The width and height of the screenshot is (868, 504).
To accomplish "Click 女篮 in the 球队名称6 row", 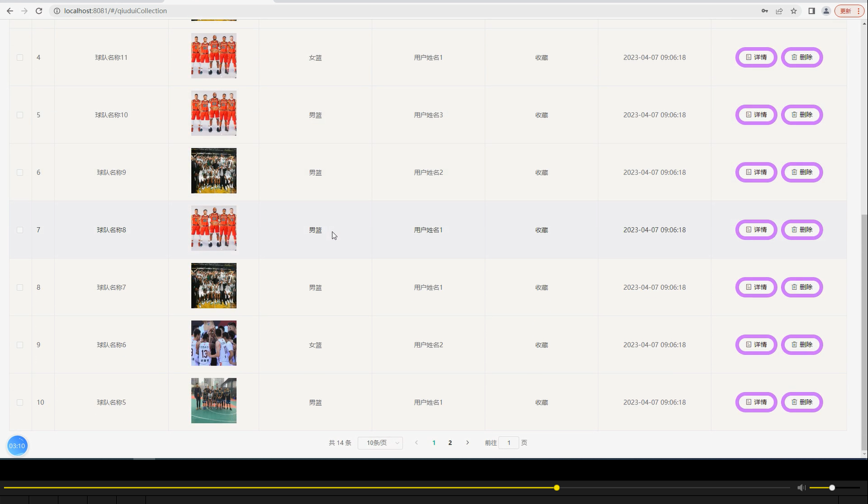I will pyautogui.click(x=315, y=345).
